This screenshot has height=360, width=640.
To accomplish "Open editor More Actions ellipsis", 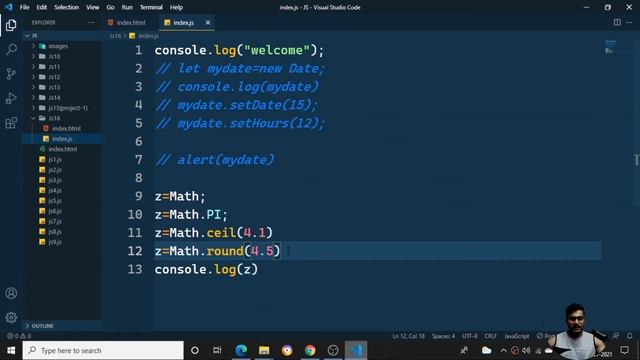I will [x=629, y=22].
